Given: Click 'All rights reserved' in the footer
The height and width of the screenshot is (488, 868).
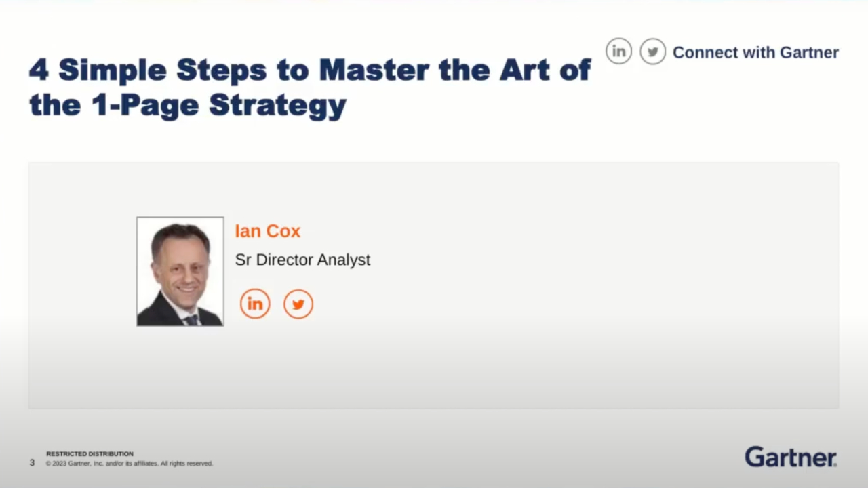Looking at the screenshot, I should [186, 464].
